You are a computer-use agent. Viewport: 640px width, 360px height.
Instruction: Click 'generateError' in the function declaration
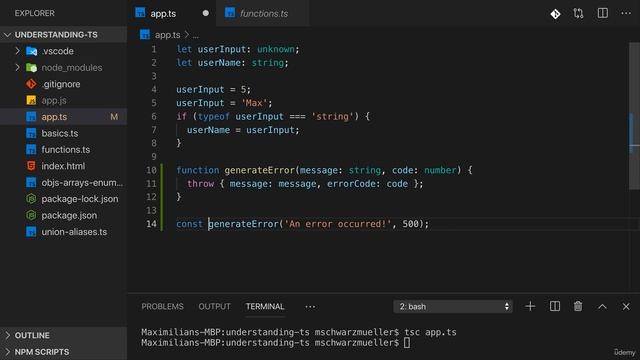coord(260,170)
